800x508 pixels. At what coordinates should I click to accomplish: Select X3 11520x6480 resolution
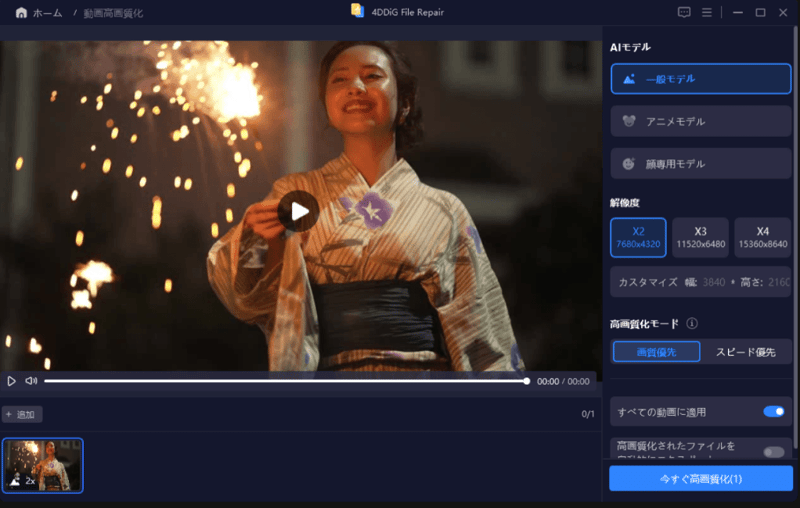click(x=700, y=237)
